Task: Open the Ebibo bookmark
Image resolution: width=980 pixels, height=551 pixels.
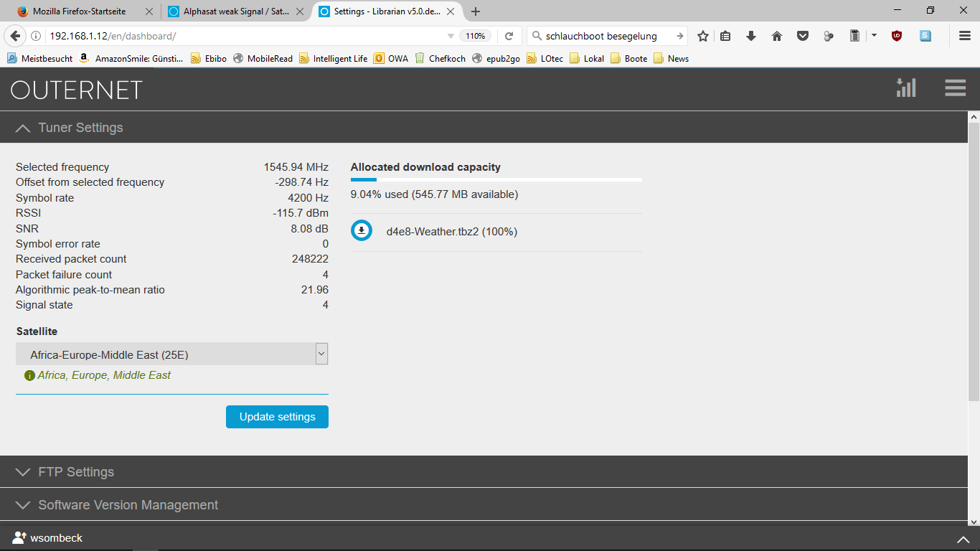Action: coord(208,59)
